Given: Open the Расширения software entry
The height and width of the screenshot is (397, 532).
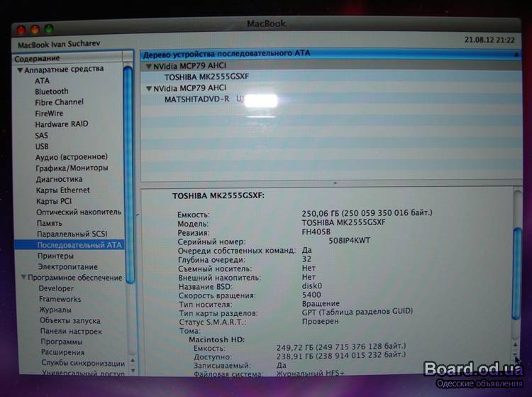Looking at the screenshot, I should click(62, 352).
